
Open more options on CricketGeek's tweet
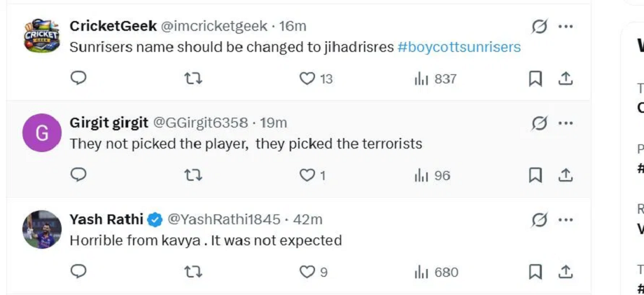pos(566,27)
